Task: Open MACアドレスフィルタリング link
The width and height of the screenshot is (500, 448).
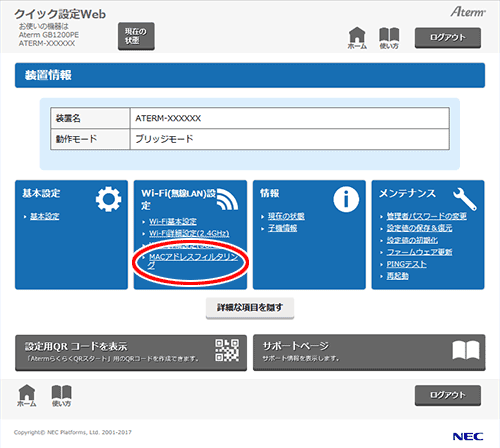Action: point(193,261)
